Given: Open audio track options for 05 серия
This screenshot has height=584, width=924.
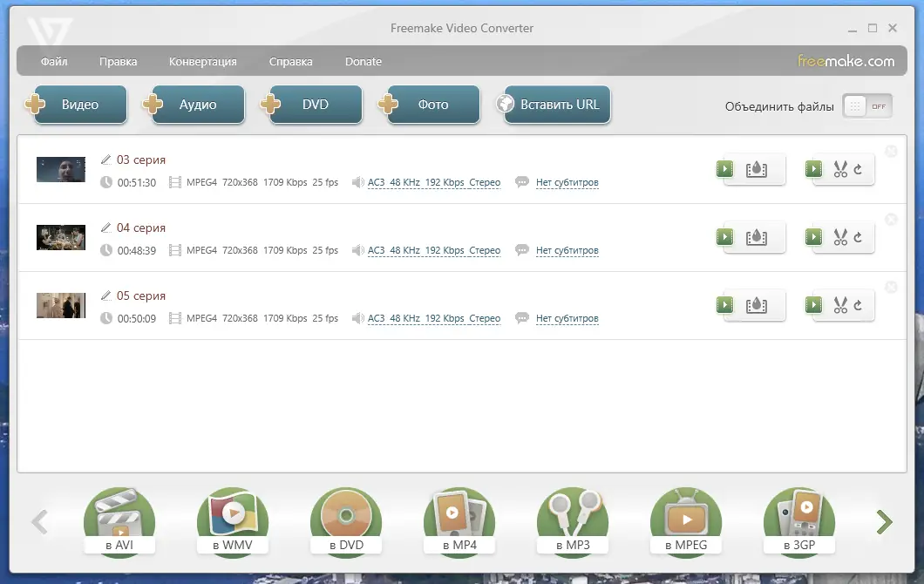Looking at the screenshot, I should tap(434, 318).
